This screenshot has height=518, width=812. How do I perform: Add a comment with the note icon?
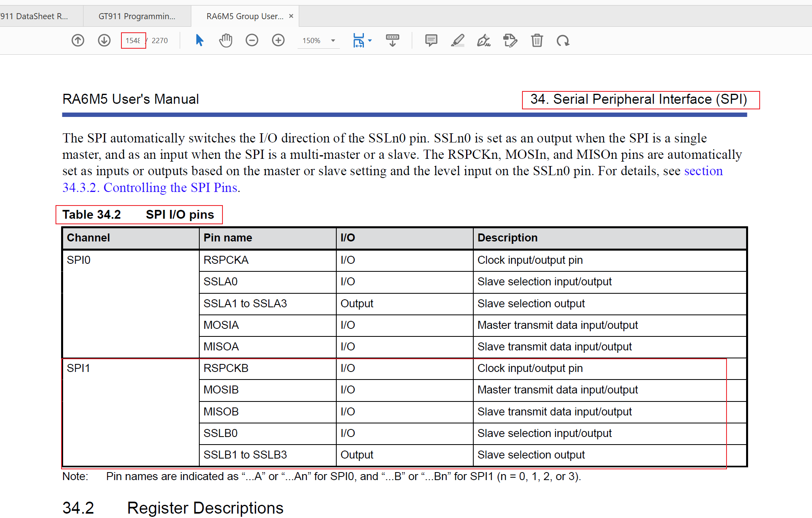[x=431, y=40]
